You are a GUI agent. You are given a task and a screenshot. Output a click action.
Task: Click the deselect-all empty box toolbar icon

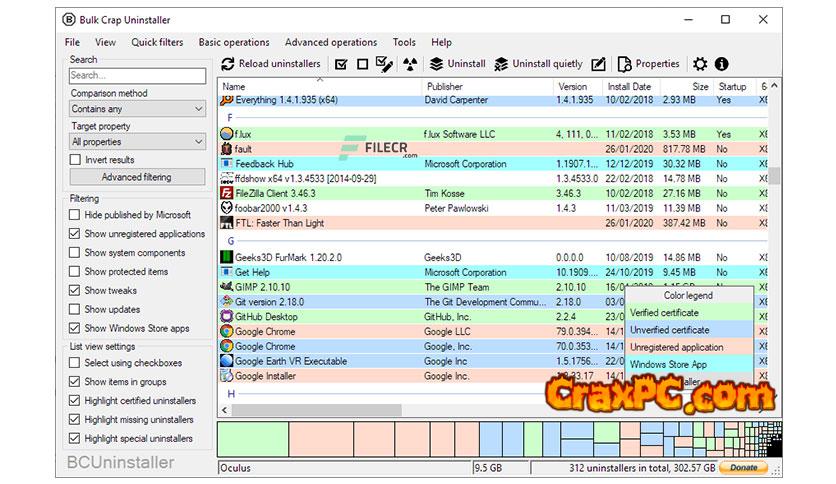pos(362,64)
